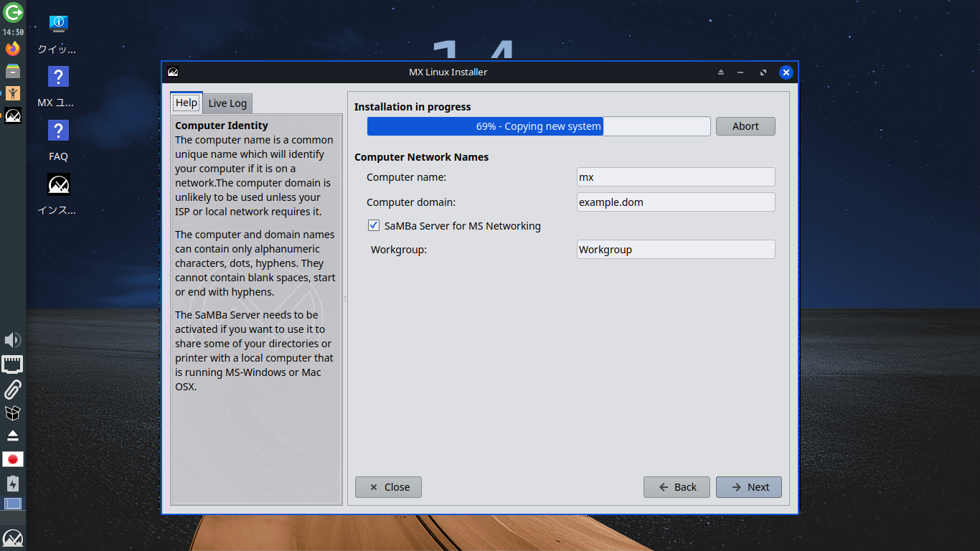The image size is (980, 551).
Task: Select the workspace pager in the panel
Action: pyautogui.click(x=13, y=504)
